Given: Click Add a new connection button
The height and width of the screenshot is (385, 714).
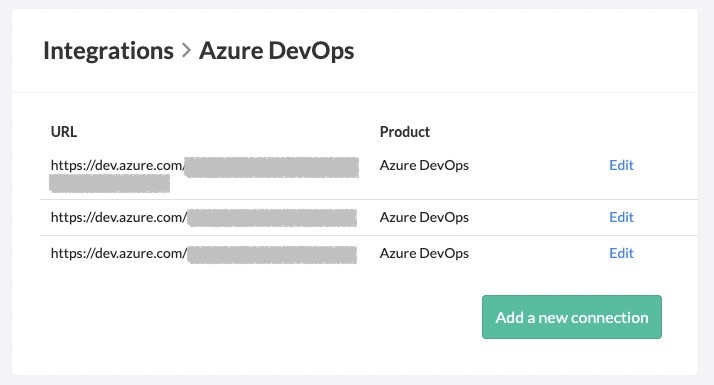Looking at the screenshot, I should 571,317.
